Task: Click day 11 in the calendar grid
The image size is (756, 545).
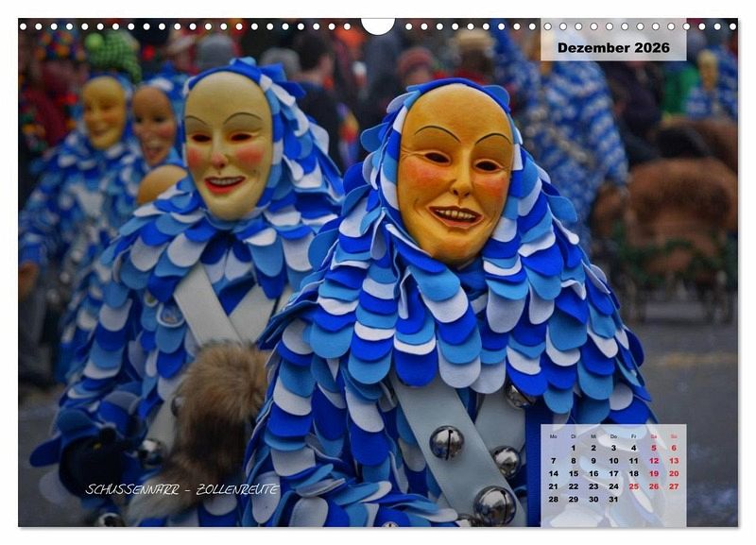Action: coord(633,461)
